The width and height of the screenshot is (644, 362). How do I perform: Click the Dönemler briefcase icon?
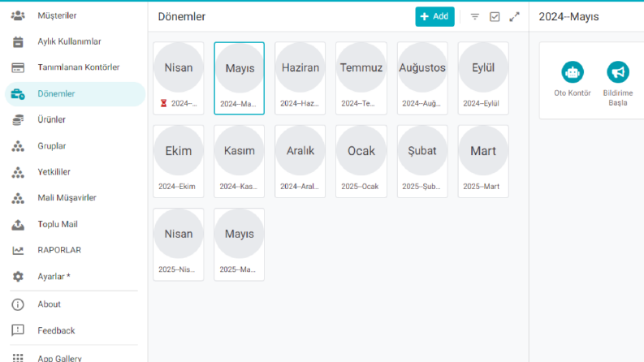click(18, 94)
